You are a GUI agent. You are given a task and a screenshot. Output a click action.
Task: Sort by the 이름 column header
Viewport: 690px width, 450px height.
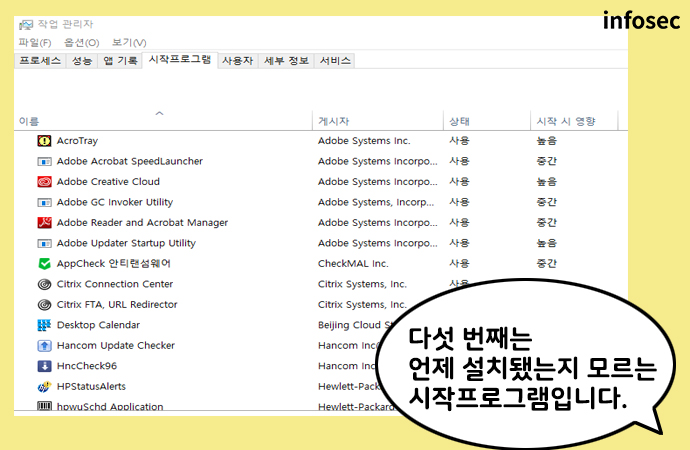[163, 121]
